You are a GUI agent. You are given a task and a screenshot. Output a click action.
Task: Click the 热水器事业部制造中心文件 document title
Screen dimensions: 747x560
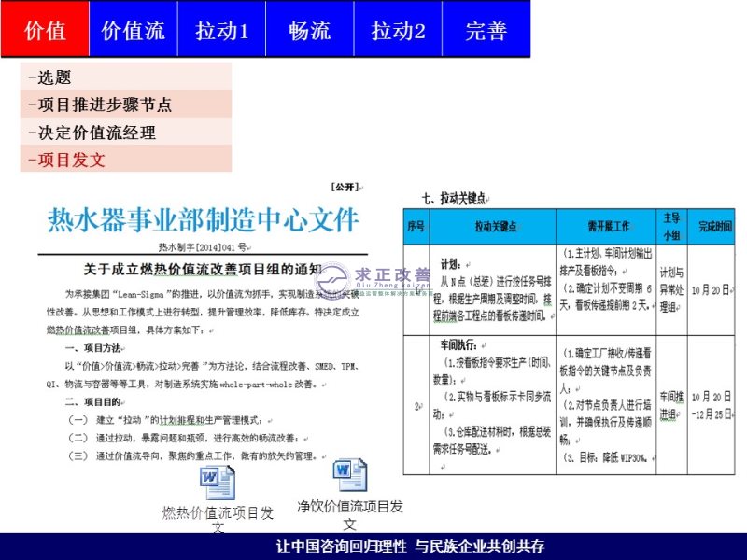coord(203,220)
